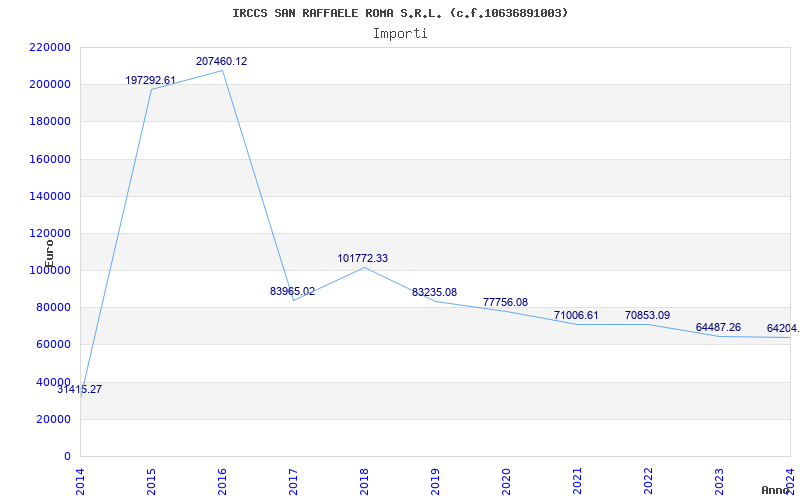This screenshot has height=500, width=800.
Task: Click the Euro y-axis title
Action: click(x=49, y=254)
